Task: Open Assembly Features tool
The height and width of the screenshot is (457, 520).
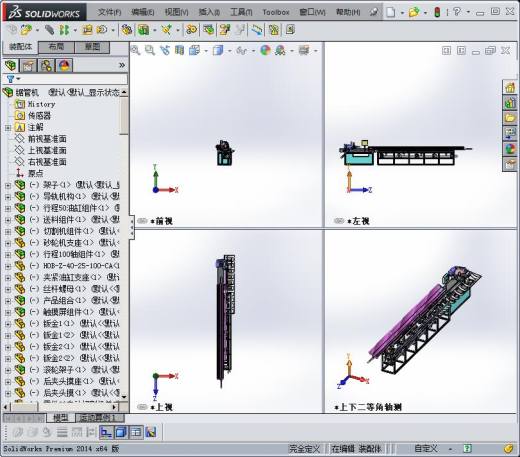Action: [144, 30]
